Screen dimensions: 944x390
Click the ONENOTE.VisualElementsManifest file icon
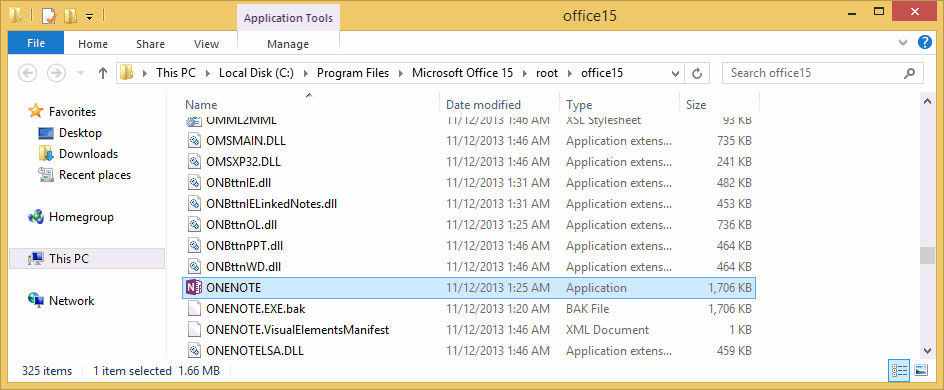coord(193,330)
